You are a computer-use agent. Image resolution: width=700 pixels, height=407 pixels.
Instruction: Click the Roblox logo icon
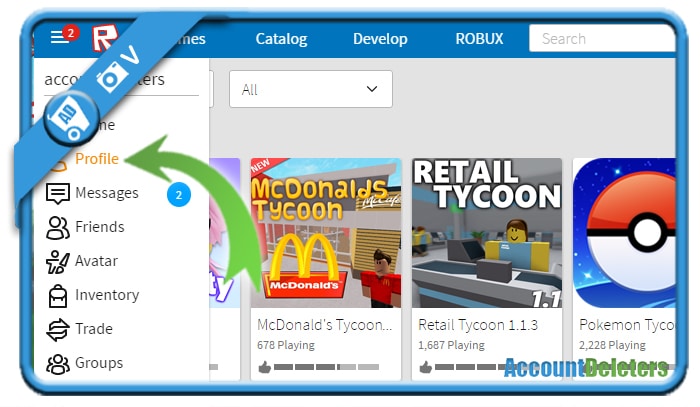pos(104,37)
